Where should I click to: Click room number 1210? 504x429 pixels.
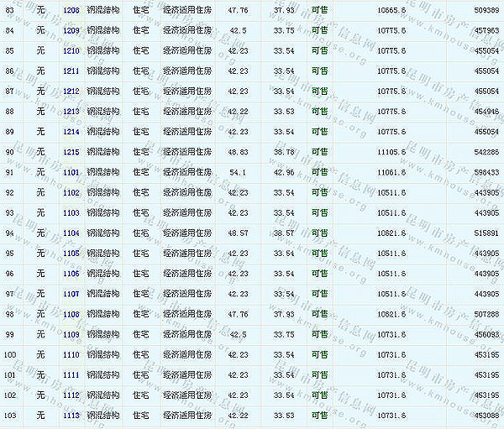coord(71,50)
